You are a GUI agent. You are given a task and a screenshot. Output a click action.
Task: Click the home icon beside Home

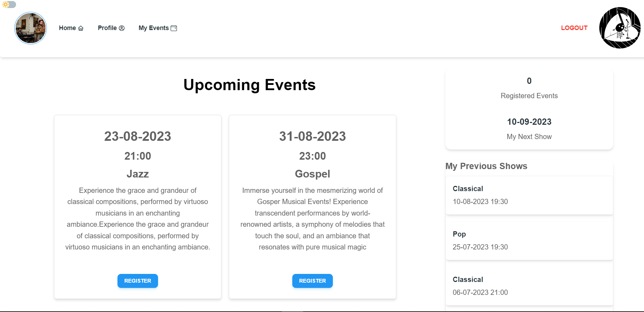[x=81, y=28]
